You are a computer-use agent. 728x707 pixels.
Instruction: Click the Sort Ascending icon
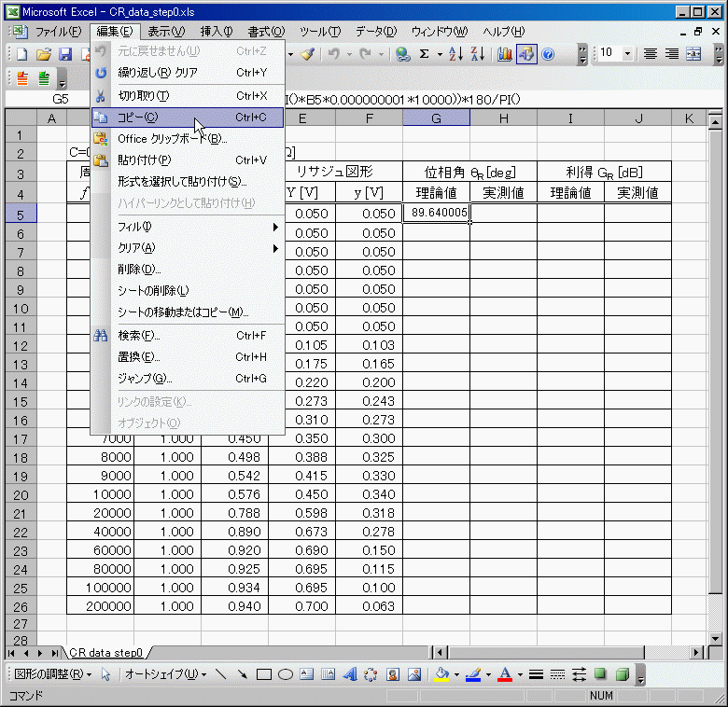[455, 54]
